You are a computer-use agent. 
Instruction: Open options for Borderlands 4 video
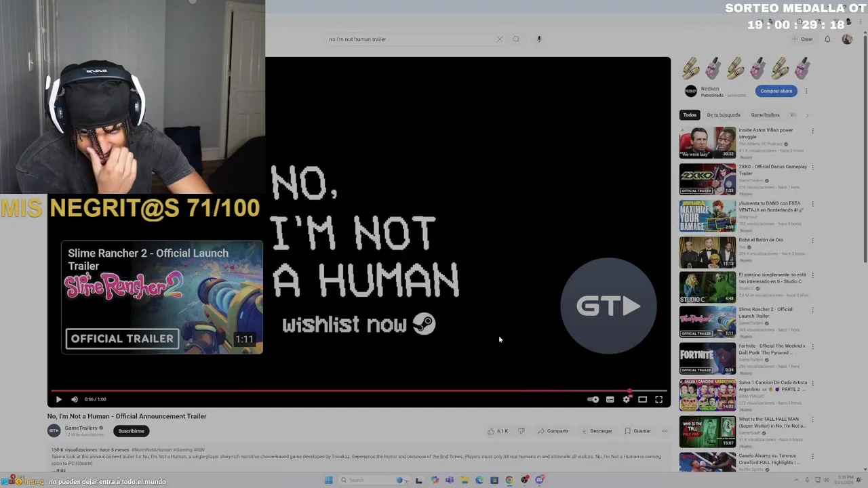(812, 204)
